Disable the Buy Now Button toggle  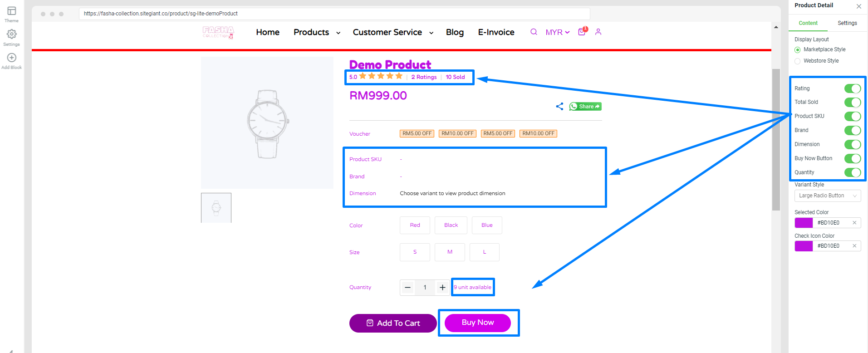(x=853, y=158)
